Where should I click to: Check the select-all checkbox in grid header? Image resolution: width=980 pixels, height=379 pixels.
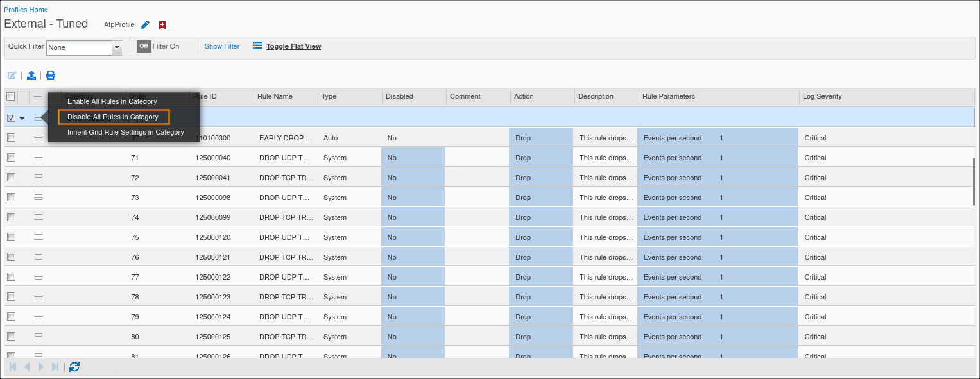tap(11, 96)
